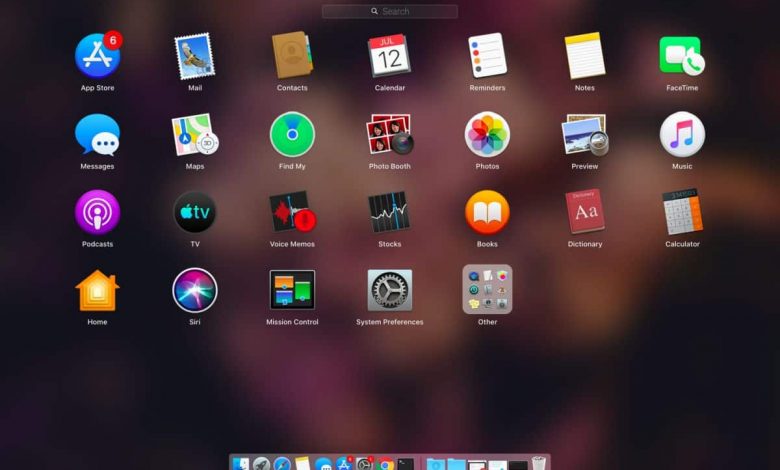
Task: Open Google Chrome from the Dock
Action: coord(385,464)
